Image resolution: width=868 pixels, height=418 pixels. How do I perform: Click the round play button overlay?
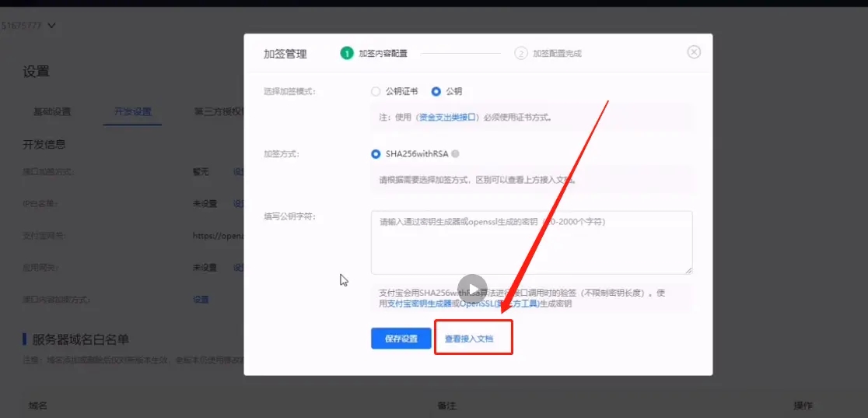[x=472, y=289]
